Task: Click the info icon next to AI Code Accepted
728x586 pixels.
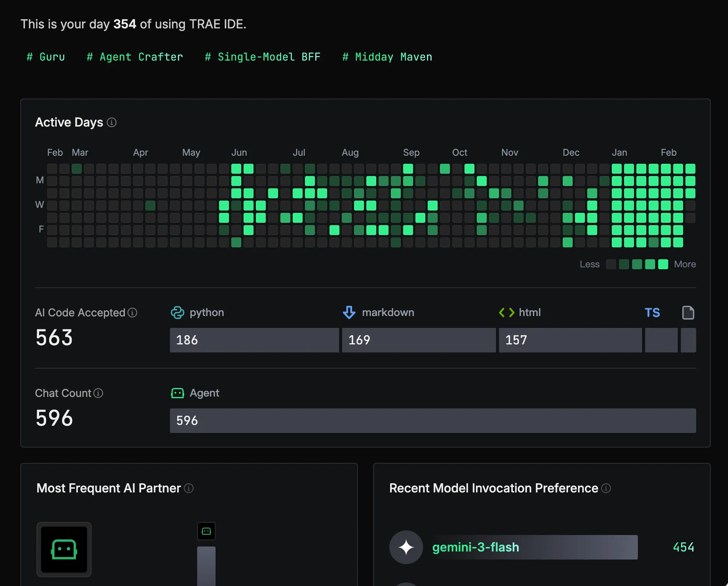Action: [132, 313]
